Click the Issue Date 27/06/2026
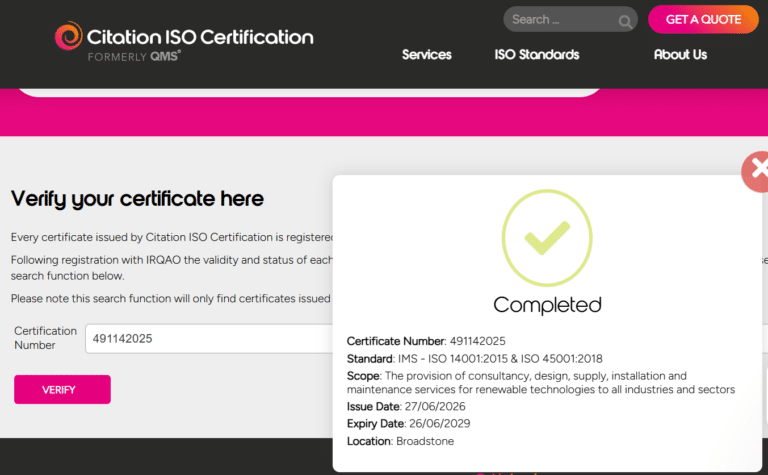 click(406, 406)
